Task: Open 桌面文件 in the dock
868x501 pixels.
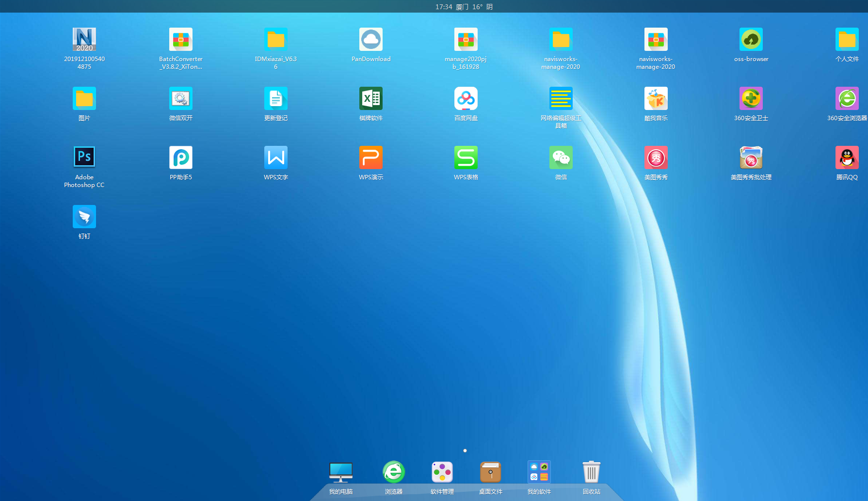Action: click(491, 472)
